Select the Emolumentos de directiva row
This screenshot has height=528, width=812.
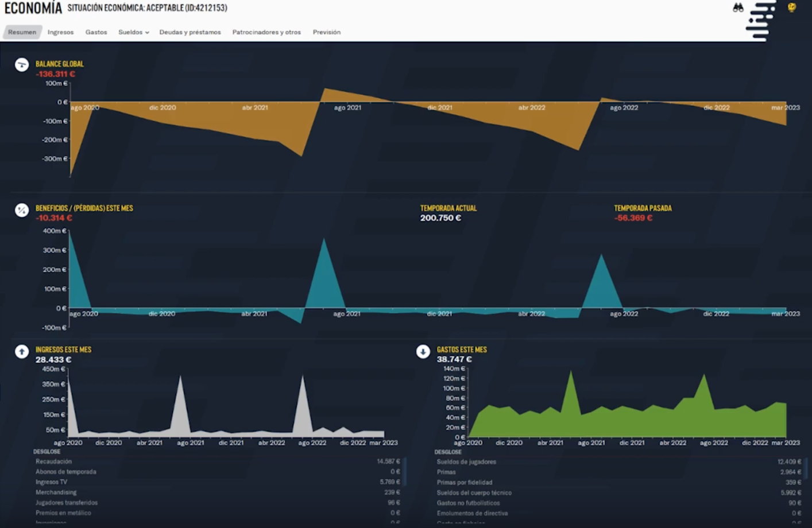coord(619,514)
